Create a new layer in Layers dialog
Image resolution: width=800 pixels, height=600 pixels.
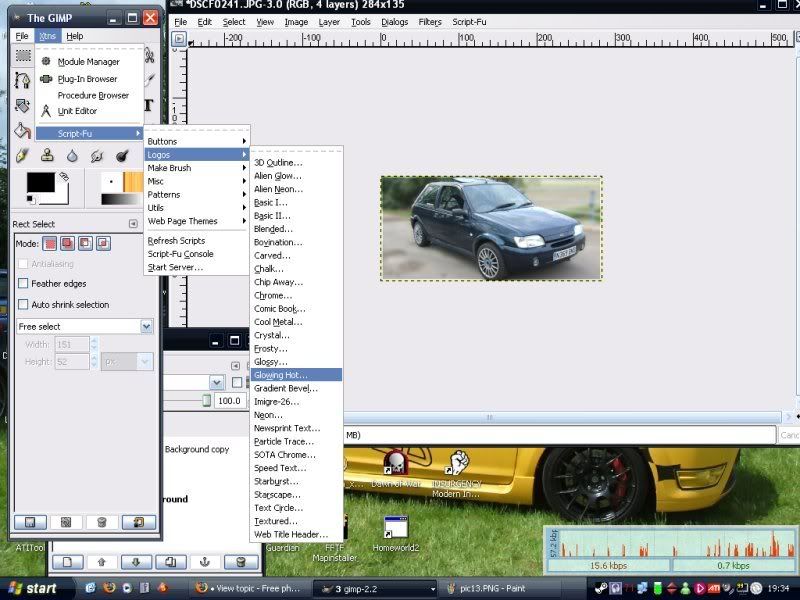pyautogui.click(x=67, y=562)
